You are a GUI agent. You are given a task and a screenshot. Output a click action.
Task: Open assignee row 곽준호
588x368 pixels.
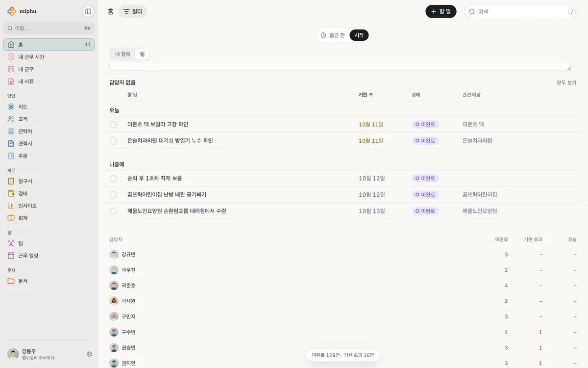tap(343, 286)
